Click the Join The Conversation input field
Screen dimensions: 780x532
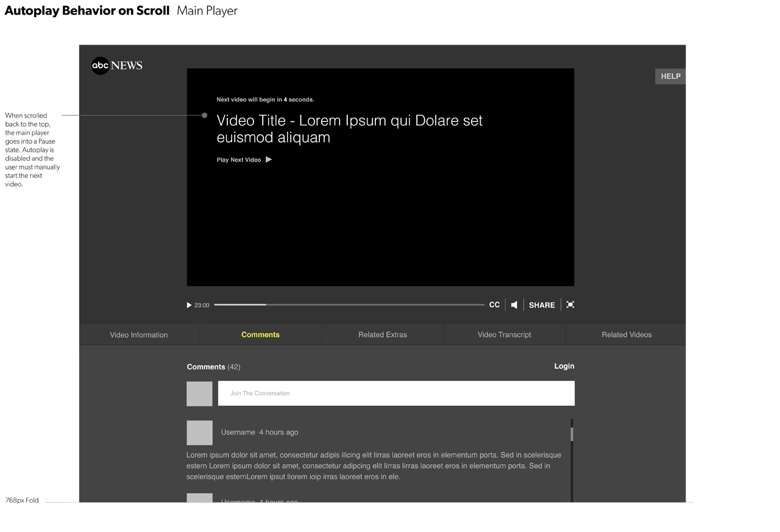tap(396, 393)
